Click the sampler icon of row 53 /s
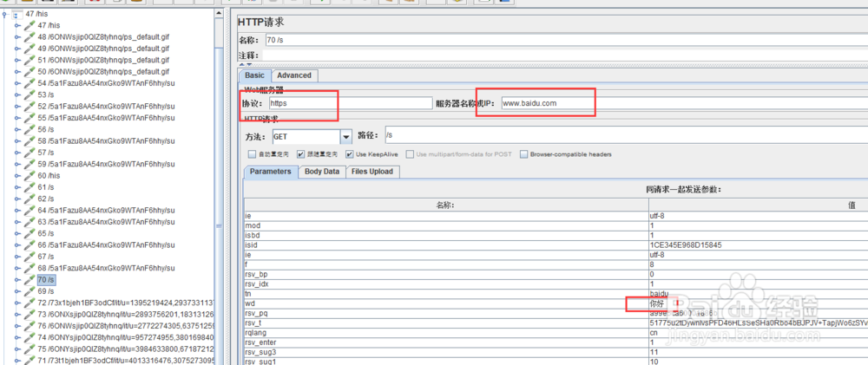 (x=30, y=95)
